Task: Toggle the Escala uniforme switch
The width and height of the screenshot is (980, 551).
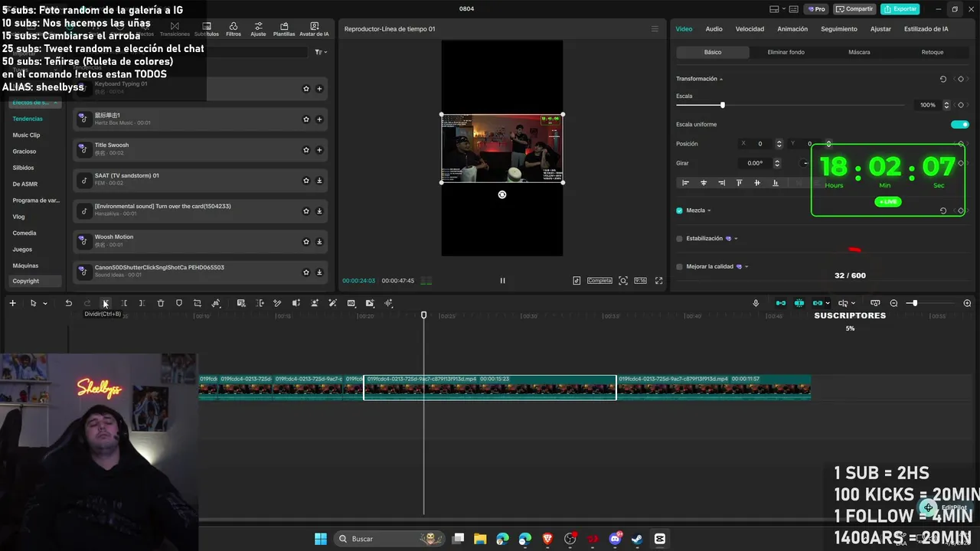Action: point(959,125)
